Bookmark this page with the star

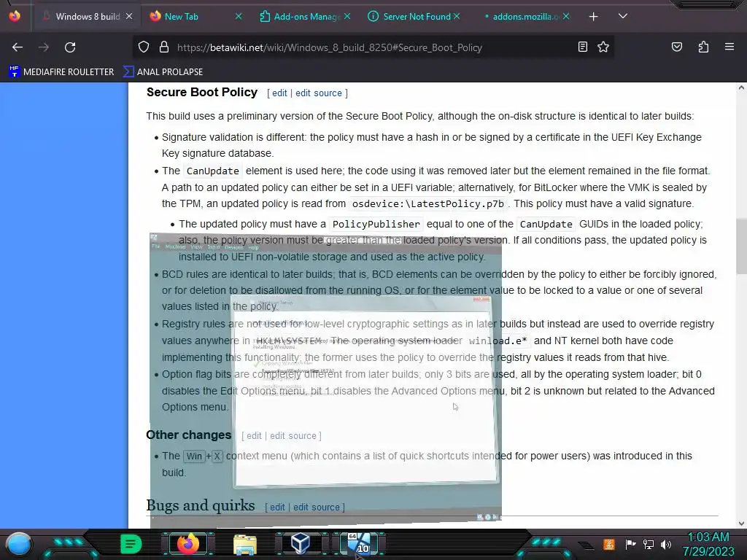point(603,47)
